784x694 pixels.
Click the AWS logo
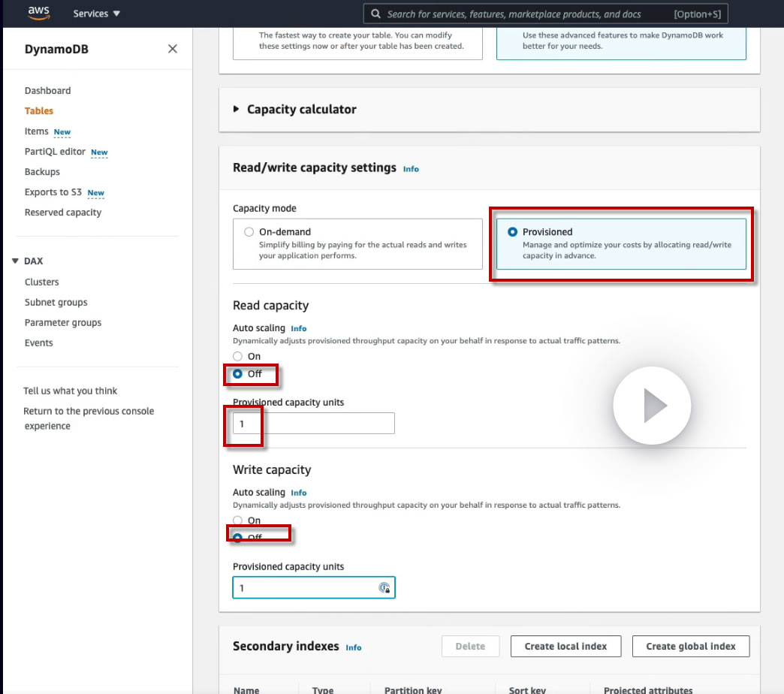click(38, 13)
